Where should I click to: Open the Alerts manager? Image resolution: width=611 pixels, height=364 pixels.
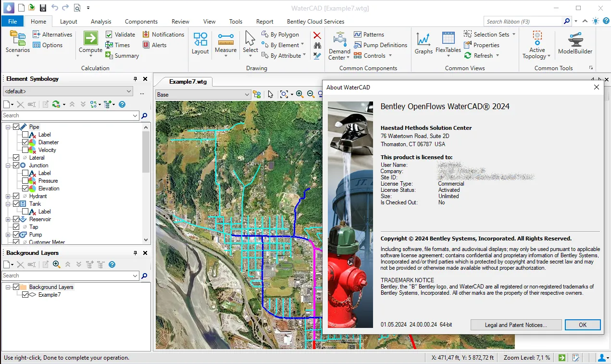pyautogui.click(x=155, y=45)
